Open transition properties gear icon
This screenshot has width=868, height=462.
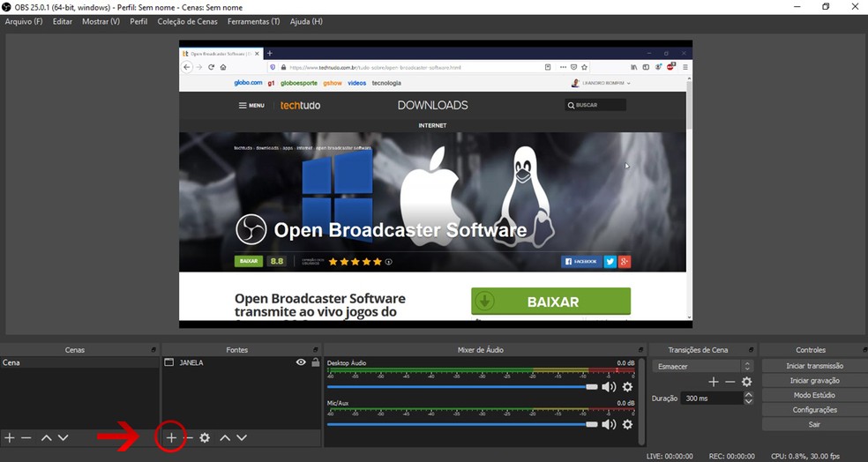747,382
